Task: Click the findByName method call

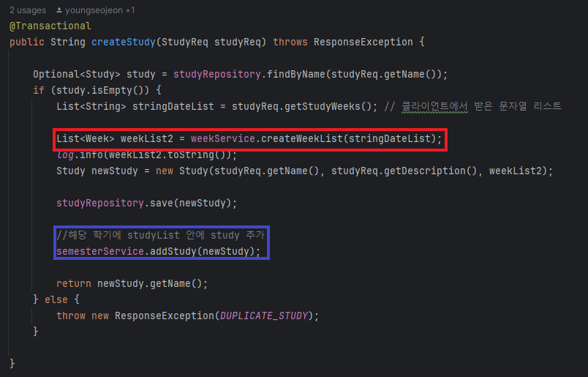Action: (x=296, y=75)
